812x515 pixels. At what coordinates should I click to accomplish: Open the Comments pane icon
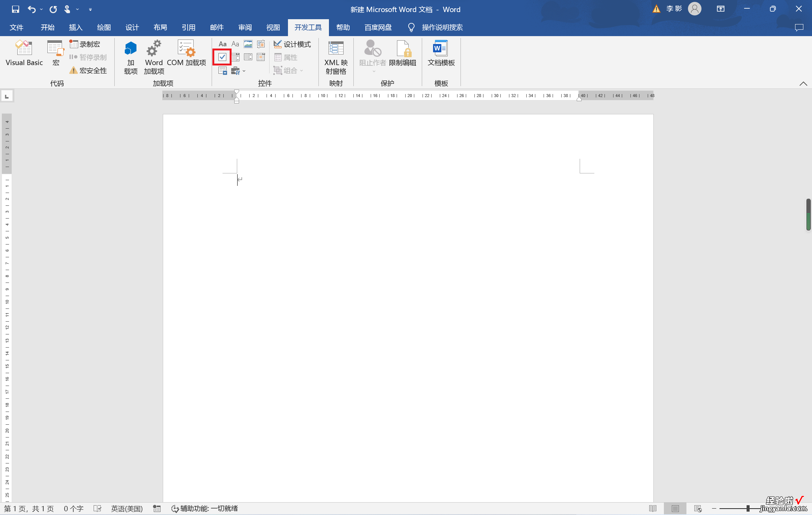pyautogui.click(x=799, y=27)
